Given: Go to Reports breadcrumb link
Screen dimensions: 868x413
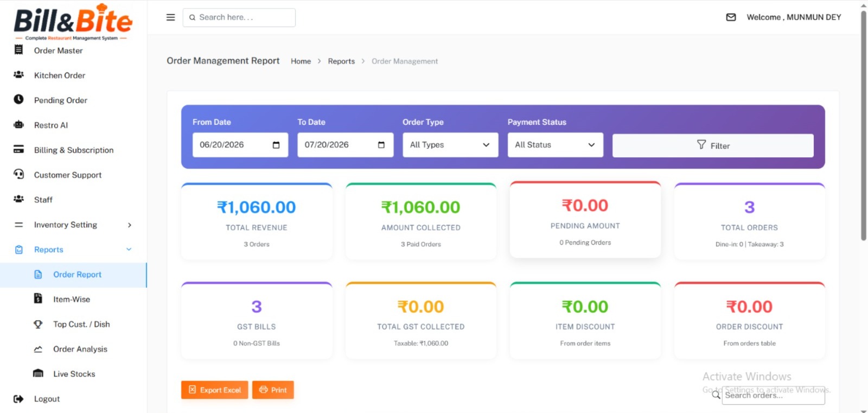Looking at the screenshot, I should [341, 61].
